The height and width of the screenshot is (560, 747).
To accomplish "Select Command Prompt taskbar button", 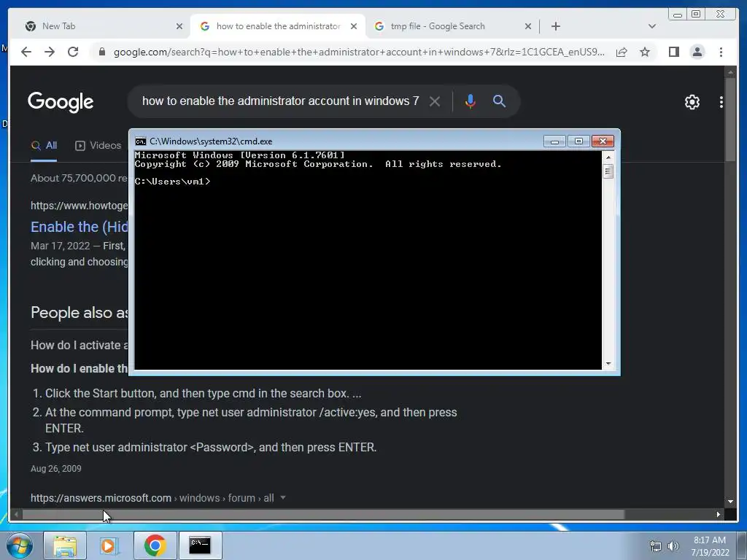I will (x=200, y=545).
